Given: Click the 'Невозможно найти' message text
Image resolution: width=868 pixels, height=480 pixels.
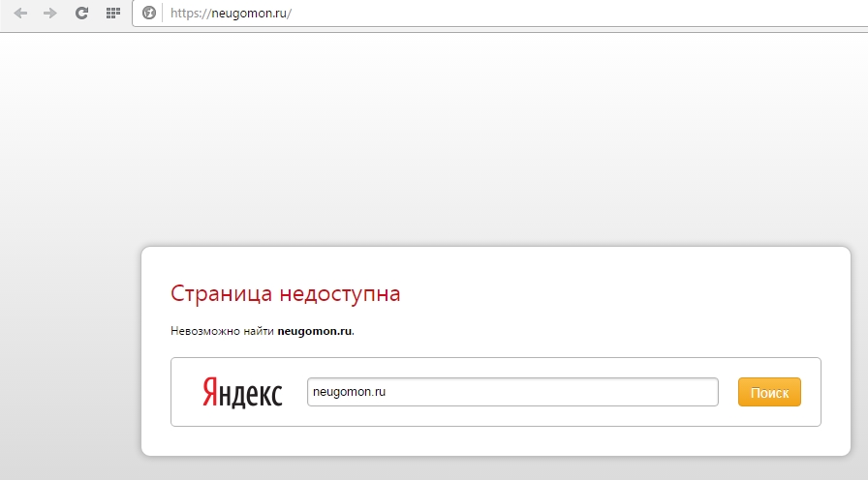Looking at the screenshot, I should pos(222,331).
